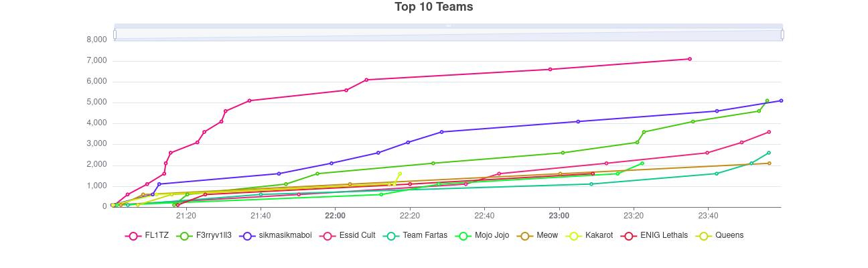Click Kakarot's last data point near 22:17
868x268 pixels.
[400, 174]
